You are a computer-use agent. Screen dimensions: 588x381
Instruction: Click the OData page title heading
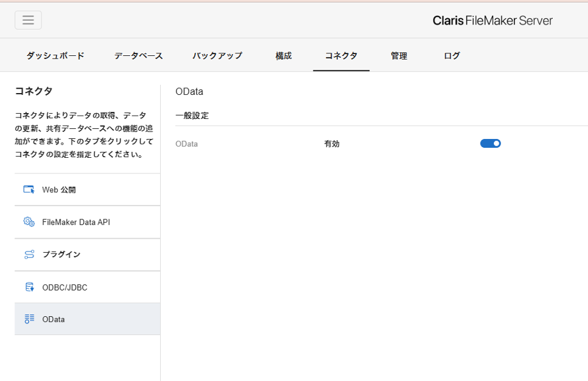(189, 92)
